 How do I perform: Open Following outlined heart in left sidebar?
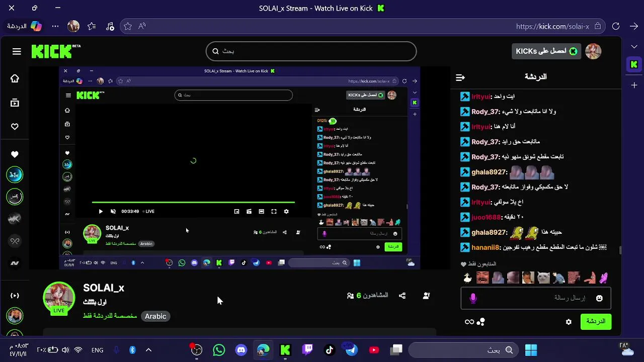click(15, 127)
